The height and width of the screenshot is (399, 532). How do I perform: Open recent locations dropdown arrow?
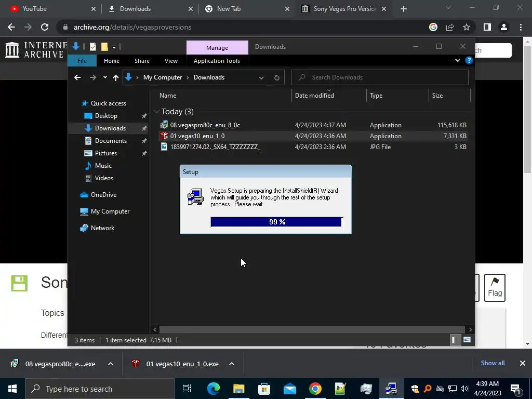point(105,77)
